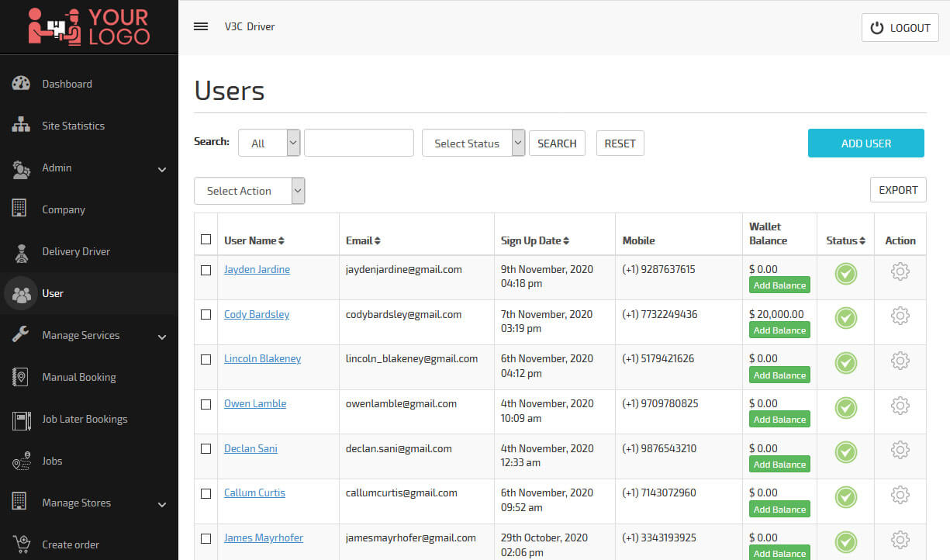Click the RESET button
This screenshot has width=950, height=560.
(620, 143)
